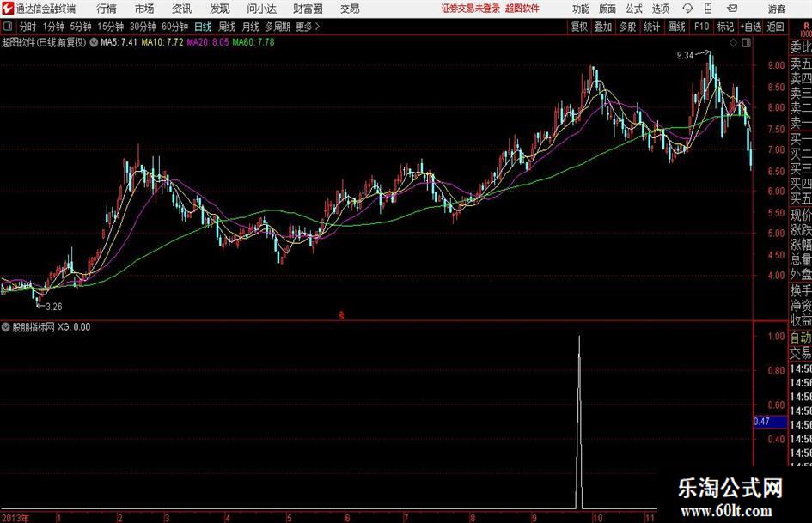Open the 选项 menu
This screenshot has width=812, height=523.
[660, 9]
